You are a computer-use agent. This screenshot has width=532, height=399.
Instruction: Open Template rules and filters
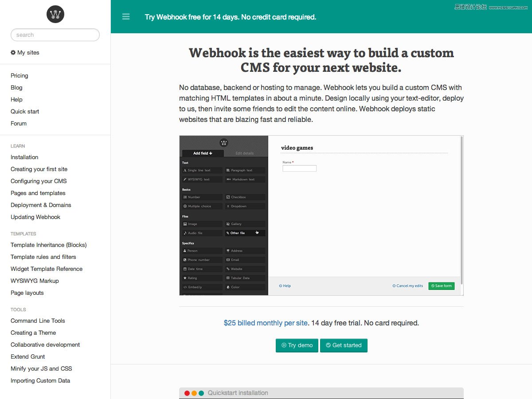pyautogui.click(x=43, y=257)
